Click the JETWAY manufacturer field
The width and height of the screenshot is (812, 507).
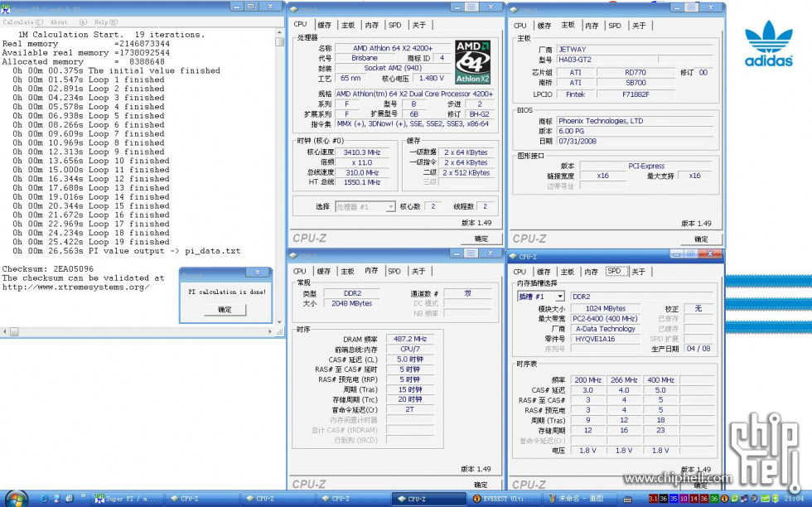(635, 49)
